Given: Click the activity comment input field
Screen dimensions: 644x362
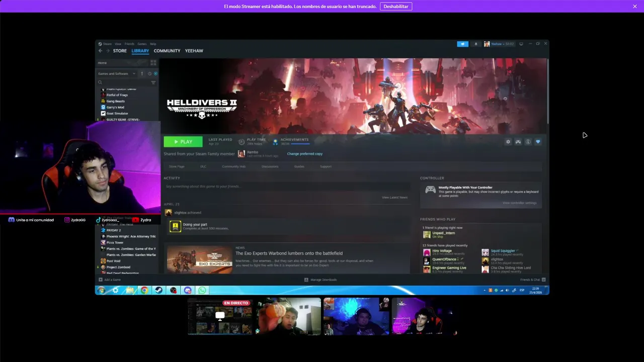Looking at the screenshot, I should (287, 187).
